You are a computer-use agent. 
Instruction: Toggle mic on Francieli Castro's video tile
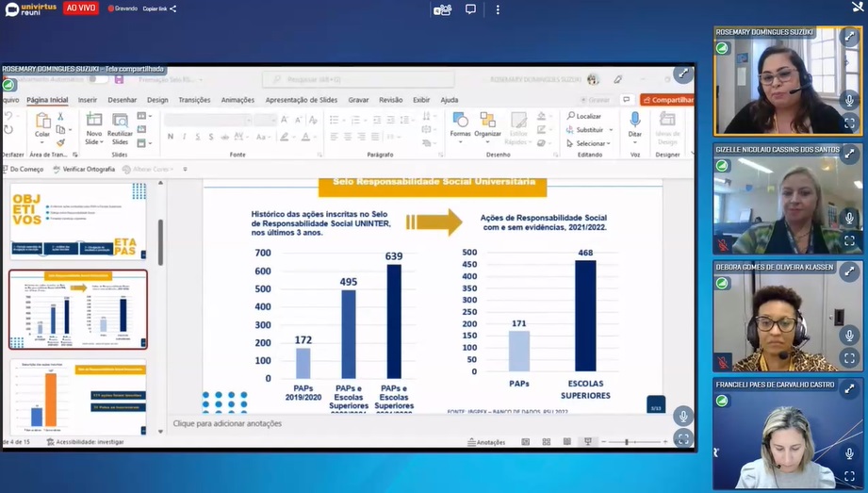click(x=849, y=453)
